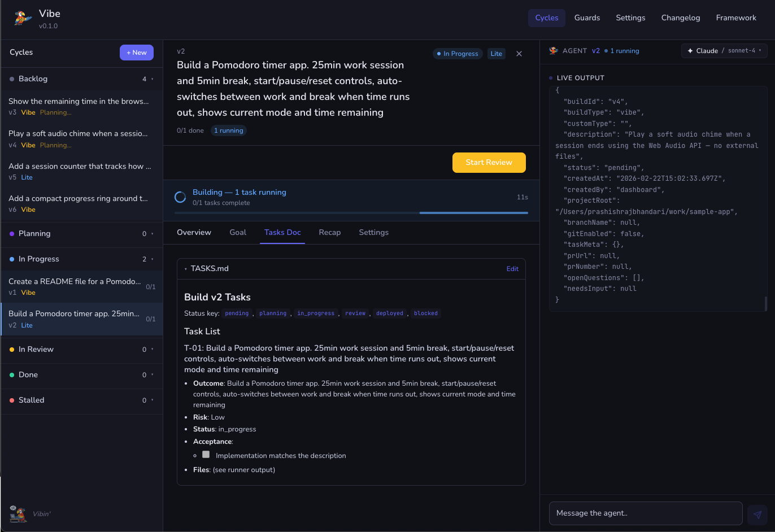This screenshot has height=532, width=775.
Task: Click the parrot icon beside the AGENT label
Action: [x=553, y=50]
